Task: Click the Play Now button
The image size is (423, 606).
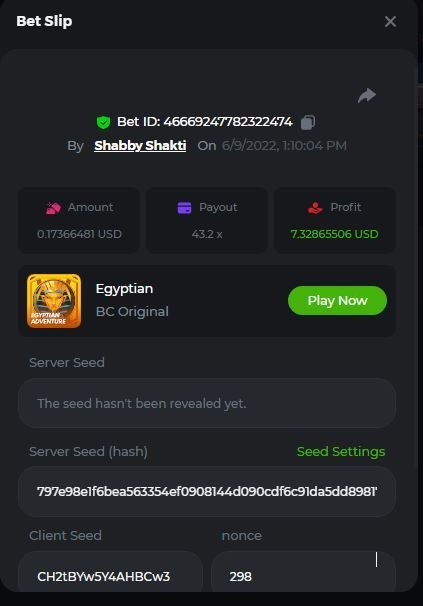Action: (337, 300)
